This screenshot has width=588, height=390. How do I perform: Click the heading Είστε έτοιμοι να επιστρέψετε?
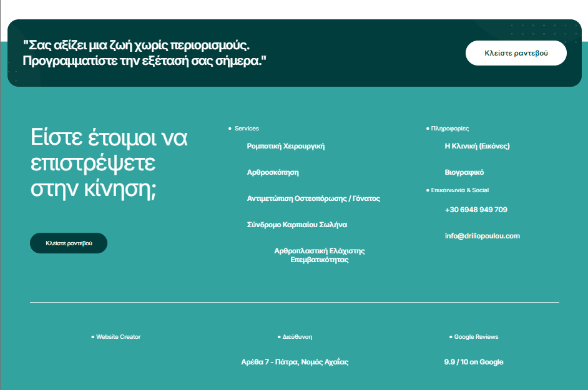click(109, 163)
